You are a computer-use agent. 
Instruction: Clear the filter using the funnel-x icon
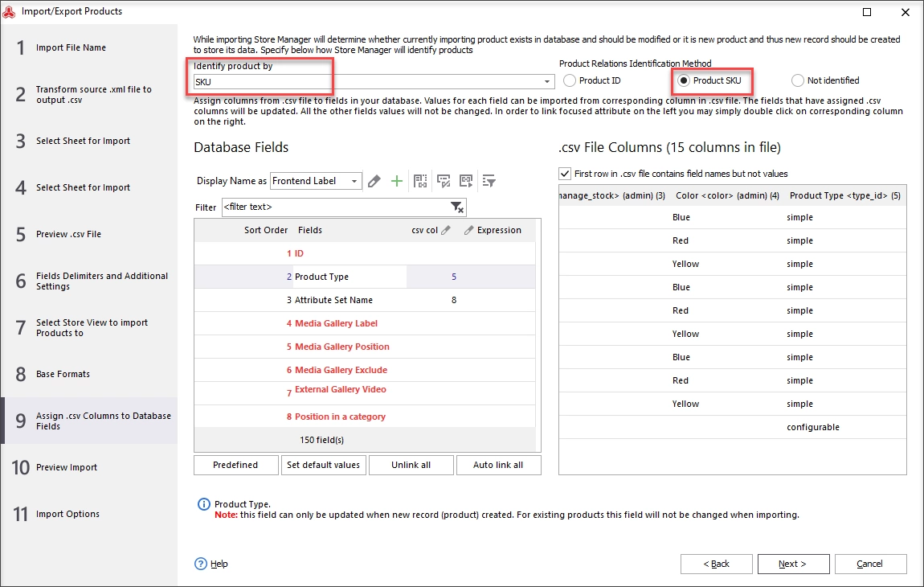pyautogui.click(x=457, y=207)
